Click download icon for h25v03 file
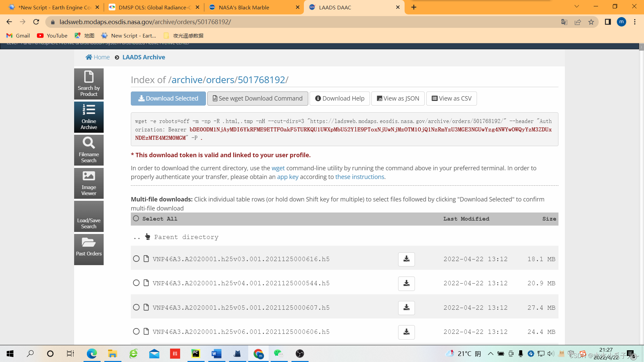This screenshot has height=362, width=644. pos(406,259)
